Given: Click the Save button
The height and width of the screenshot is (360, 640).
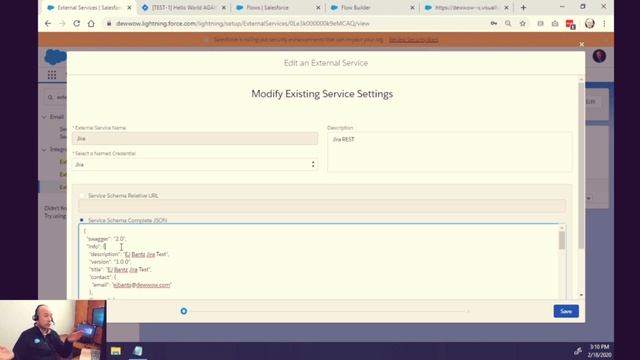Looking at the screenshot, I should tap(566, 311).
